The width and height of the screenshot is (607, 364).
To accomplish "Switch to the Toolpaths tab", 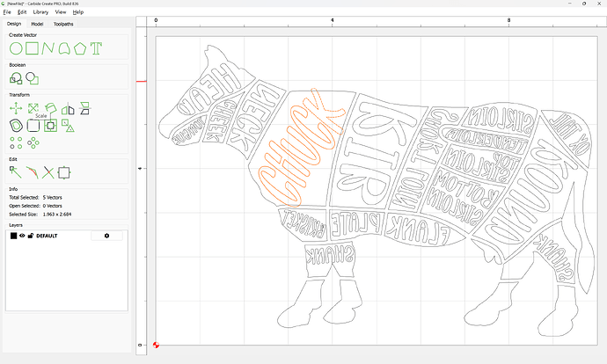I will [x=65, y=24].
